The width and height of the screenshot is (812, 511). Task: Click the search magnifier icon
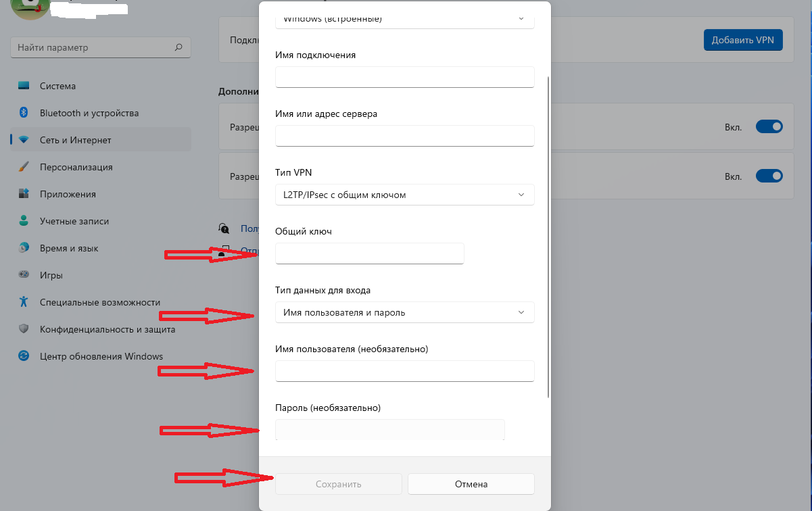(178, 47)
